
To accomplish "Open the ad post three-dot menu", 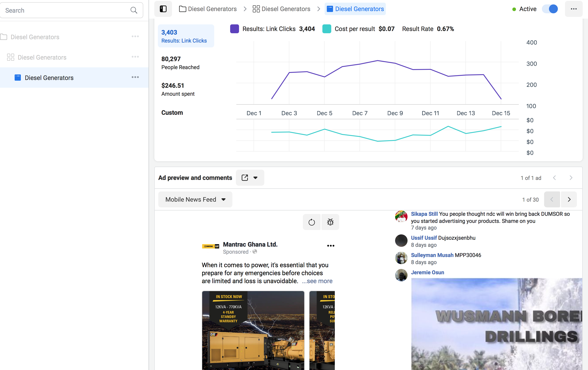I will coord(331,245).
